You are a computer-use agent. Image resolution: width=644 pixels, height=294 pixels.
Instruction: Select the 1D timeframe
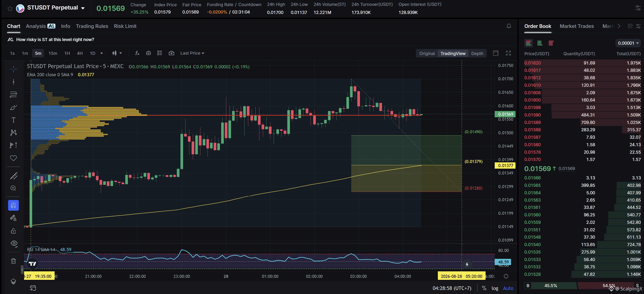[x=92, y=53]
